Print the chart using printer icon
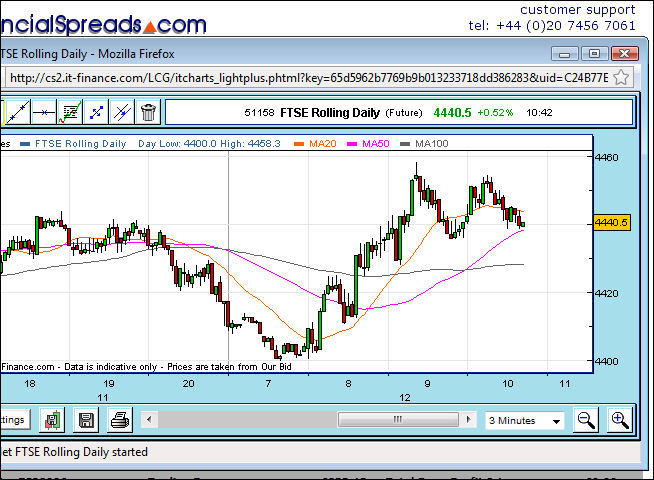This screenshot has height=480, width=654. click(120, 420)
